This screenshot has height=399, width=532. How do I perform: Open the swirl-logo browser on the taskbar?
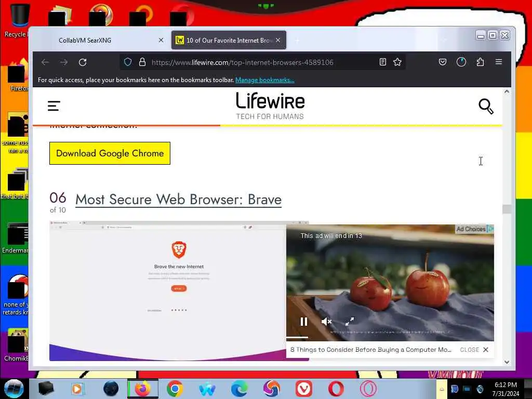tap(271, 389)
